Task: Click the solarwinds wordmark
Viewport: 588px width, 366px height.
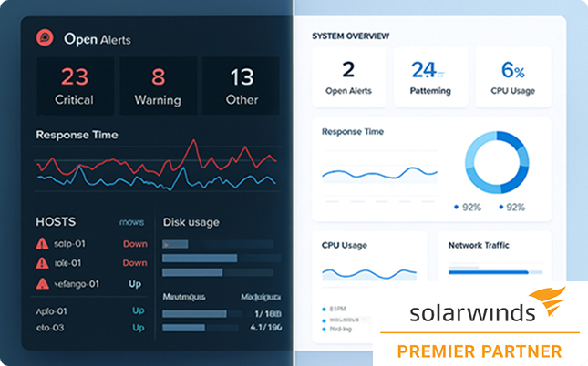Action: 472,313
